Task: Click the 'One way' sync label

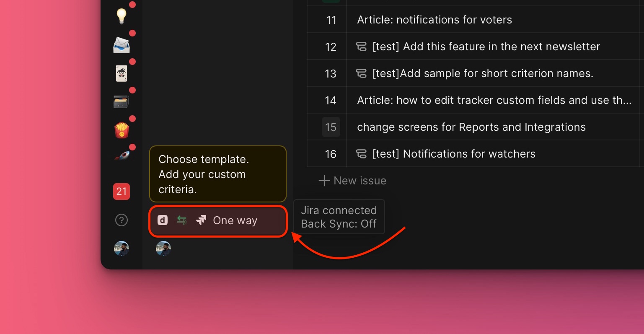Action: [x=235, y=220]
